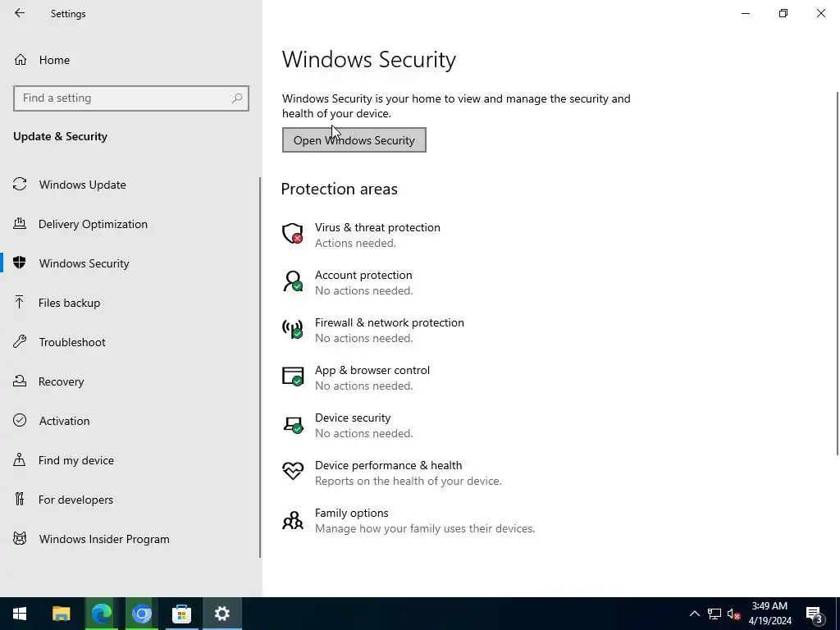Click the network status tray icon
The height and width of the screenshot is (630, 840).
point(714,614)
